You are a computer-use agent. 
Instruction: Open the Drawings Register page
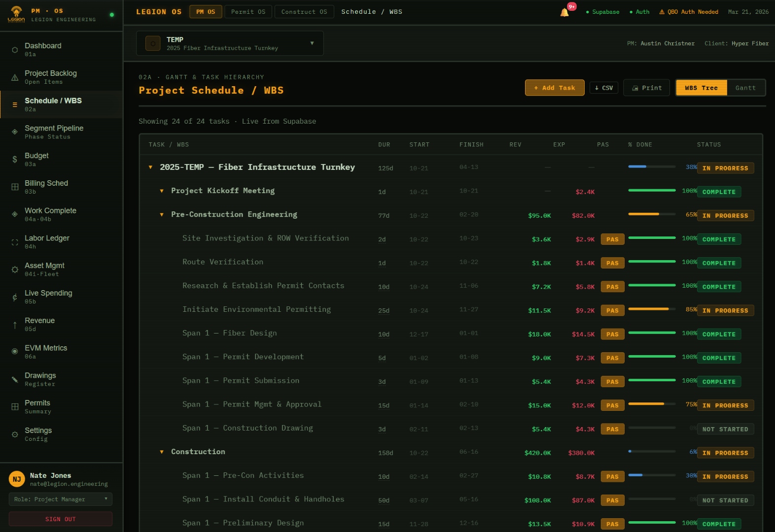point(61,379)
